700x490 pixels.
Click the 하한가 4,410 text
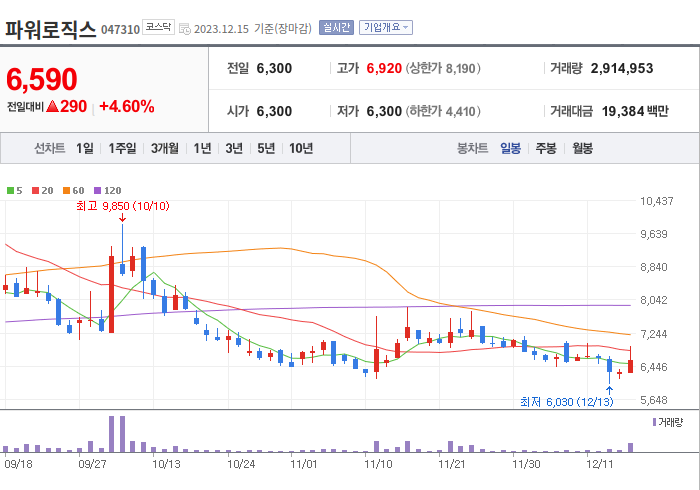click(443, 111)
